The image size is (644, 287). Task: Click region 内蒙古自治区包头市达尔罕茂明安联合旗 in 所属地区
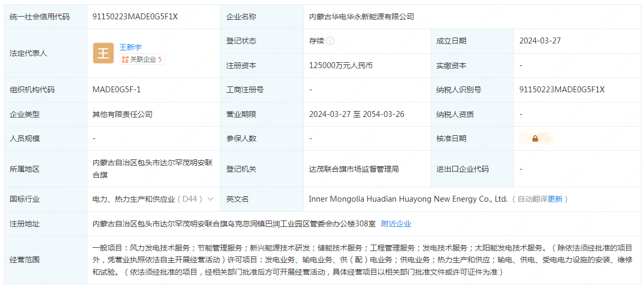(153, 168)
